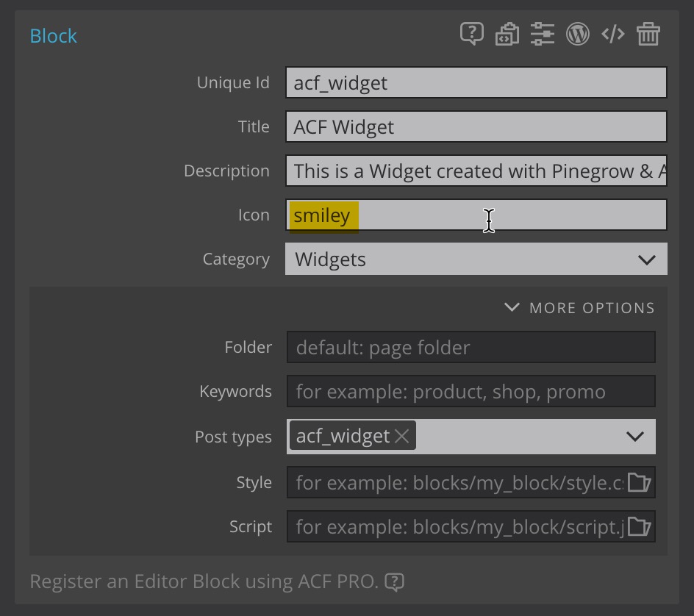This screenshot has height=616, width=694.
Task: Click the Icon field containing smiley
Action: [476, 215]
